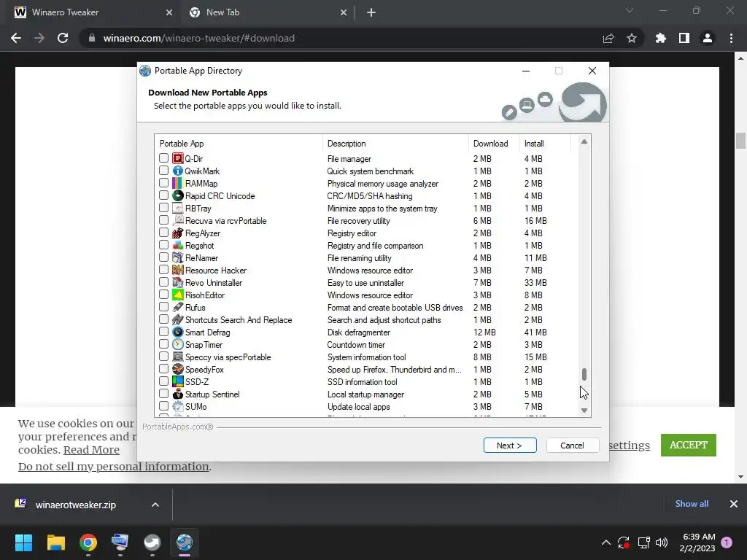Screen dimensions: 747x560
Task: Click Show all downloads link
Action: coord(692,504)
